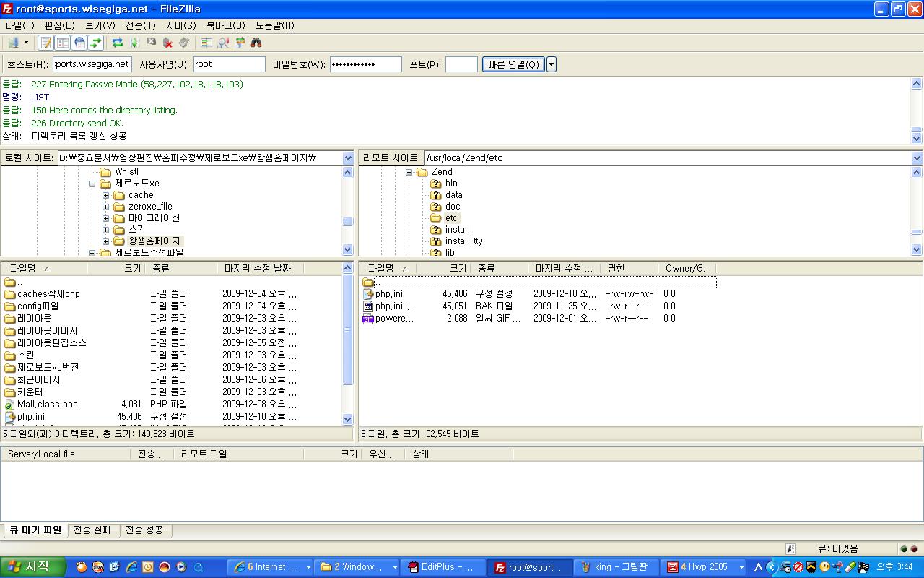The height and width of the screenshot is (578, 924).
Task: Switch to king - 그림판 taskbar window
Action: tap(616, 567)
